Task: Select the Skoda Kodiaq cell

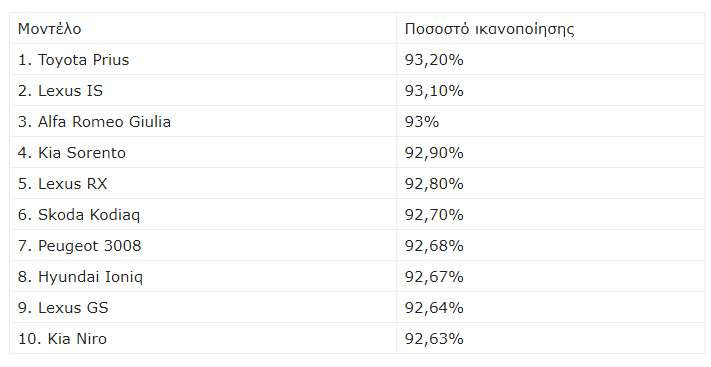Action: [203, 214]
